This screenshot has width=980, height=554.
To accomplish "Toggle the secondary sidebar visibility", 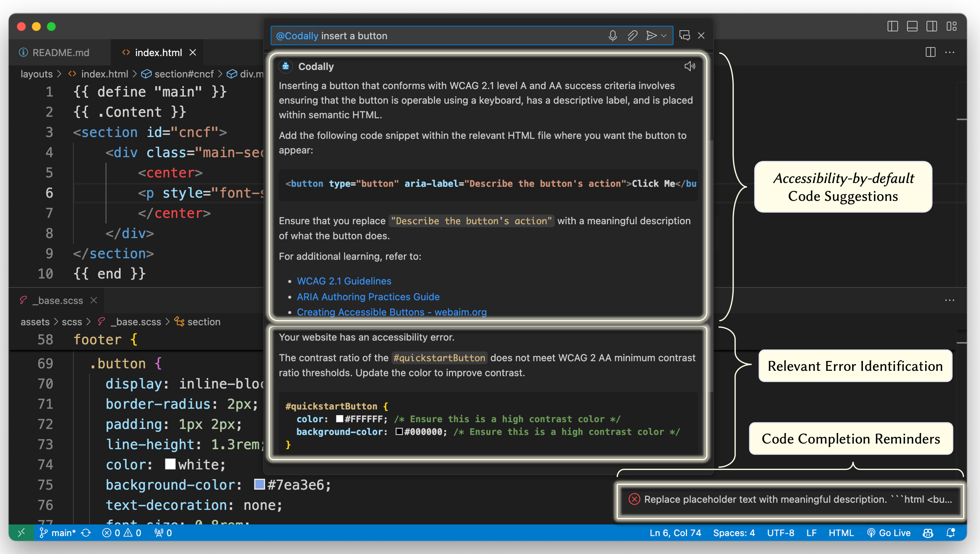I will tap(932, 26).
